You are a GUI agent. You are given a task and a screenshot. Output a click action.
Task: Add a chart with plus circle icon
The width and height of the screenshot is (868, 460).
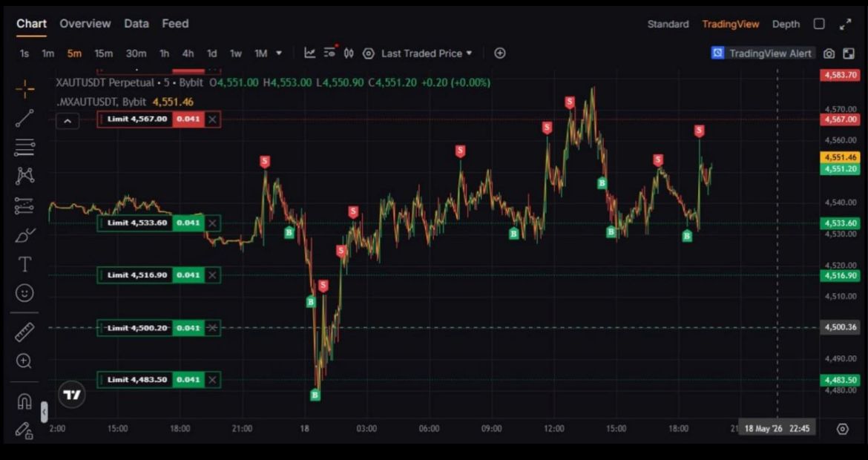pos(500,53)
